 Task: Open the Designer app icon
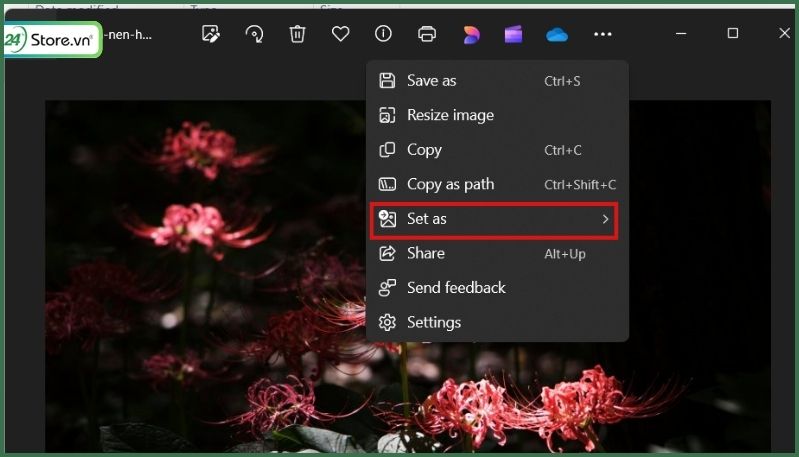(470, 34)
